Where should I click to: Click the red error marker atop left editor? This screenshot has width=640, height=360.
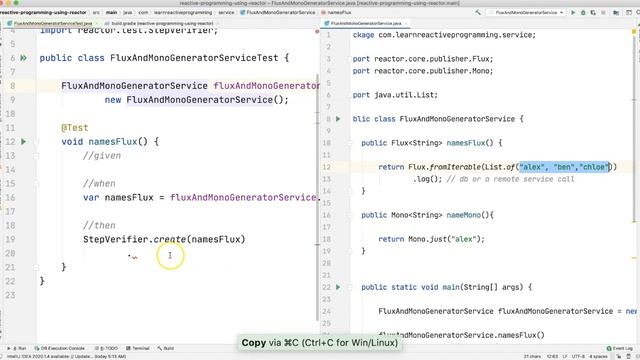pos(317,31)
